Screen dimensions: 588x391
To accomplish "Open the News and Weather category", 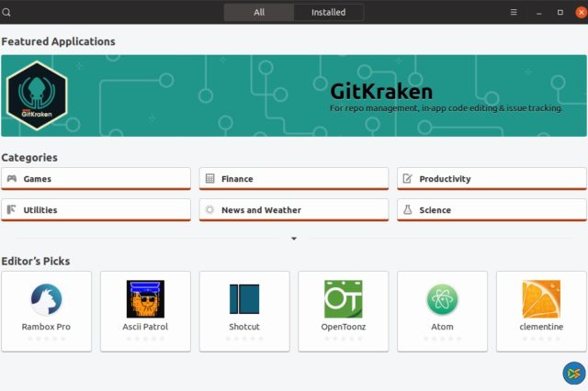I will point(294,210).
